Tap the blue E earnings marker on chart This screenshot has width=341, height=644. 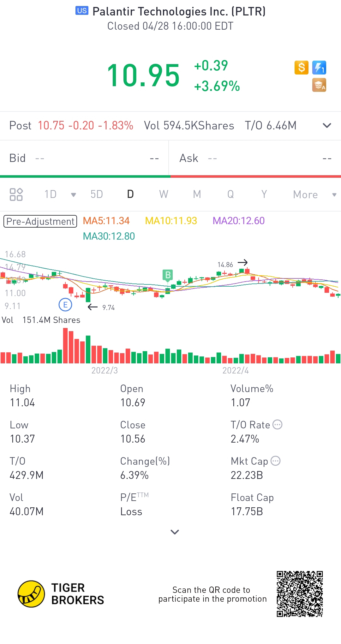65,305
